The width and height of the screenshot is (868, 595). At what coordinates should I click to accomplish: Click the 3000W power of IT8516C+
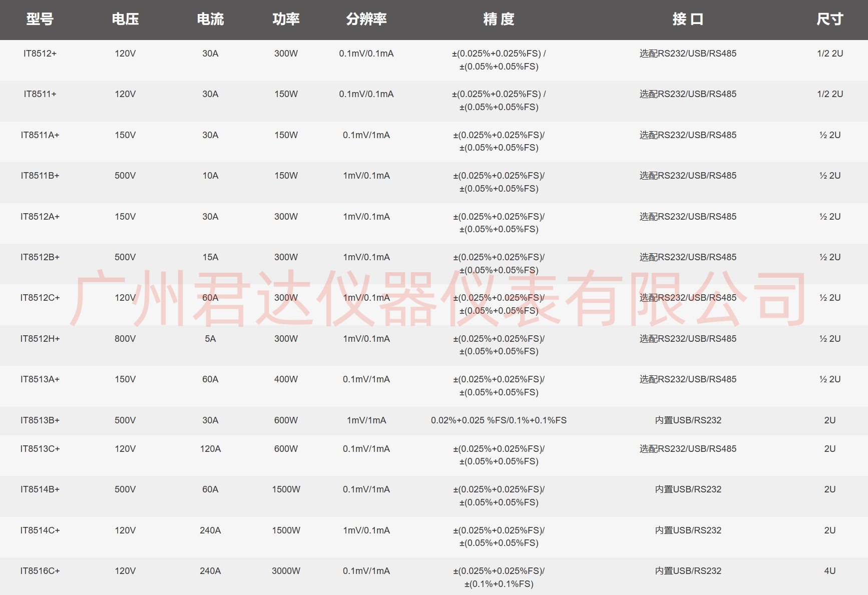coord(286,571)
